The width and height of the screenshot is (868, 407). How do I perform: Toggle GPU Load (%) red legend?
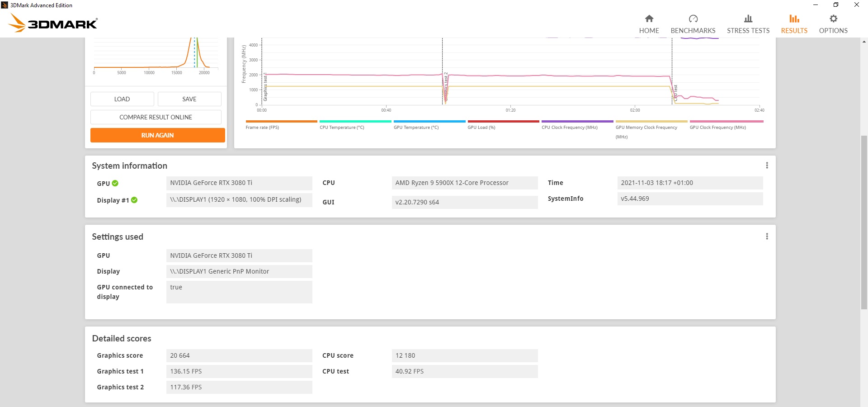coord(503,124)
